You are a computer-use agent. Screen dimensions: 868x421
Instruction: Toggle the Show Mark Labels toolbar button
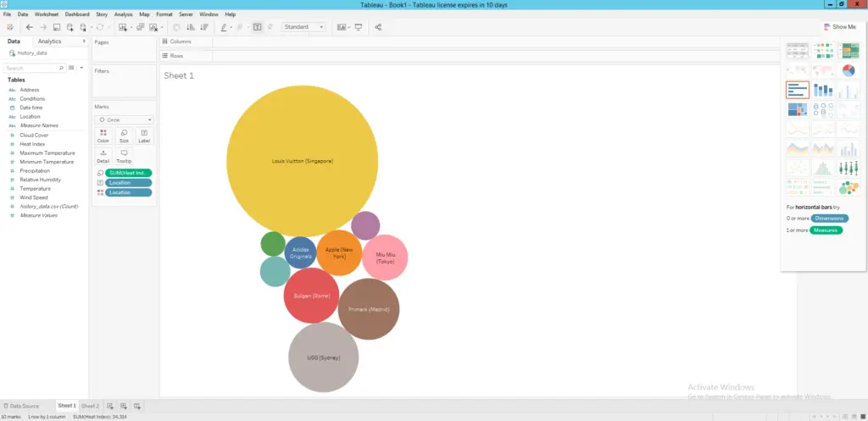pos(257,27)
